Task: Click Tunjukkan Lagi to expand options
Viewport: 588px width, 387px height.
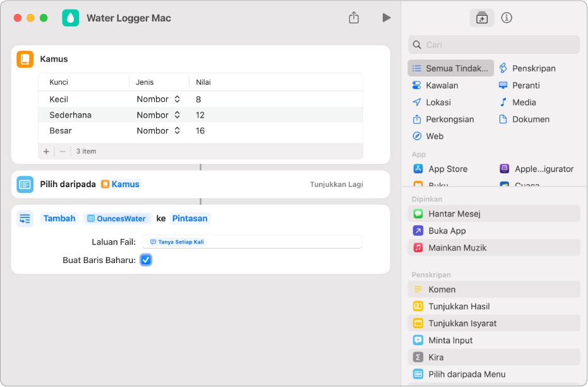Action: coord(337,184)
